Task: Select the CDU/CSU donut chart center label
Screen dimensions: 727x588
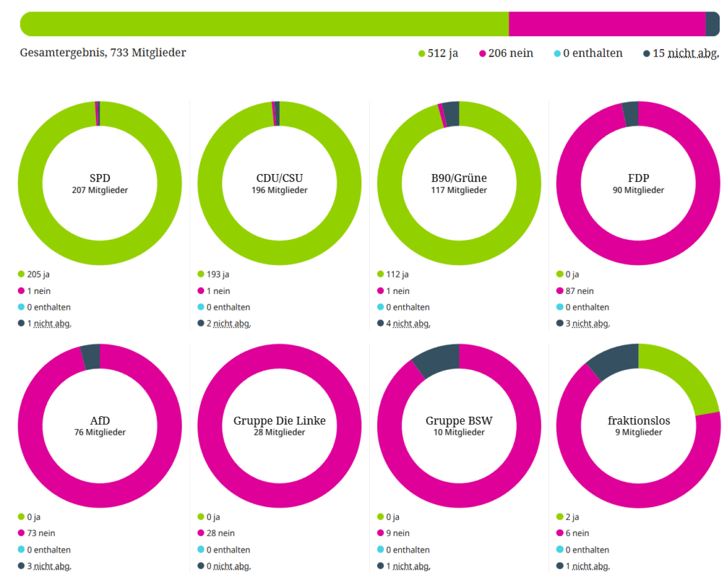Action: pyautogui.click(x=280, y=183)
